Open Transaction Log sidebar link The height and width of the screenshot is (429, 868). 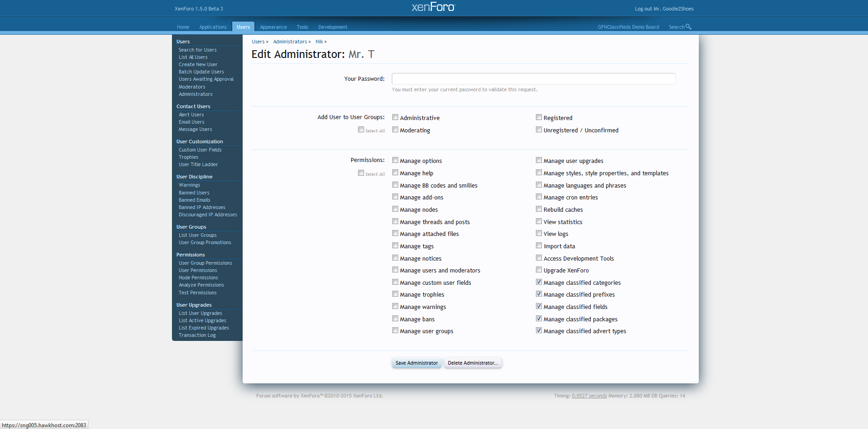[197, 335]
